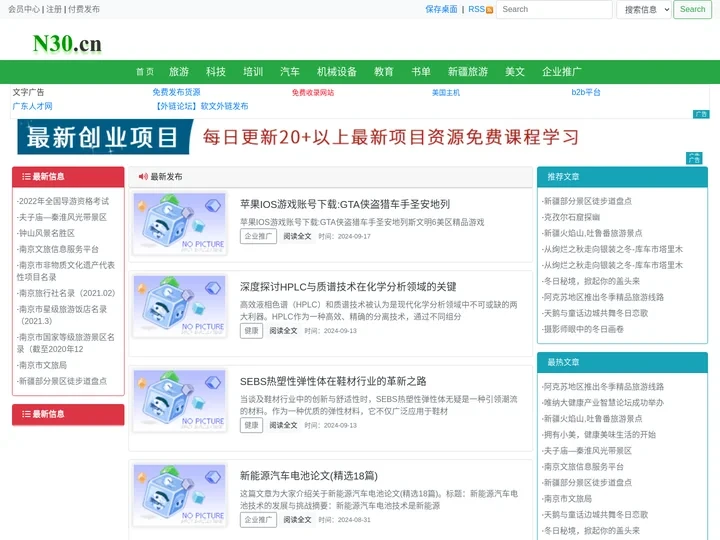Open 2022年全国导游资格考试 in sidebar
Viewport: 720px width, 540px height.
pos(63,201)
